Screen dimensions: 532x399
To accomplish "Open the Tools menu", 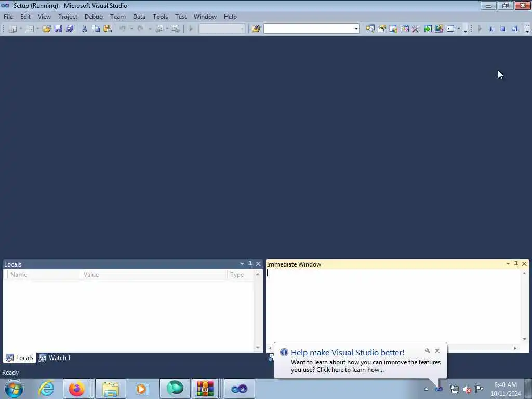I will [x=160, y=17].
